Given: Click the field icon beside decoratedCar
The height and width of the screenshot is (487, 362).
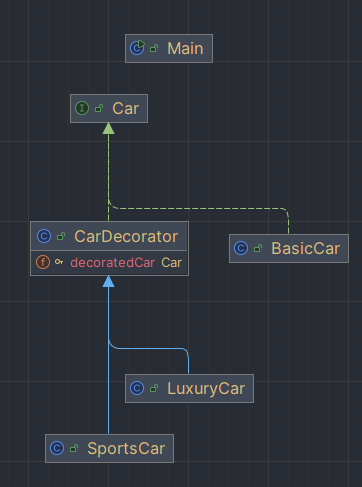Looking at the screenshot, I should pos(43,262).
